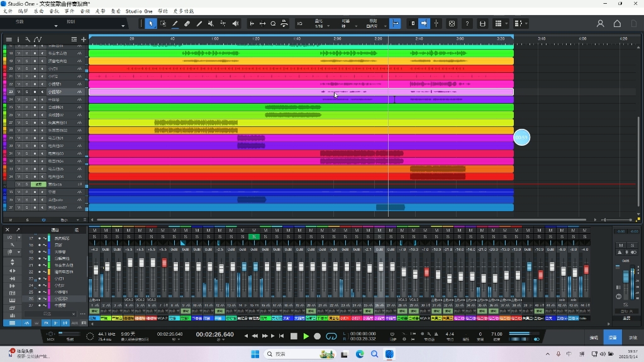Viewport: 644px width, 362px height.
Task: Mute the 小提琴1 track
Action: pos(18,84)
